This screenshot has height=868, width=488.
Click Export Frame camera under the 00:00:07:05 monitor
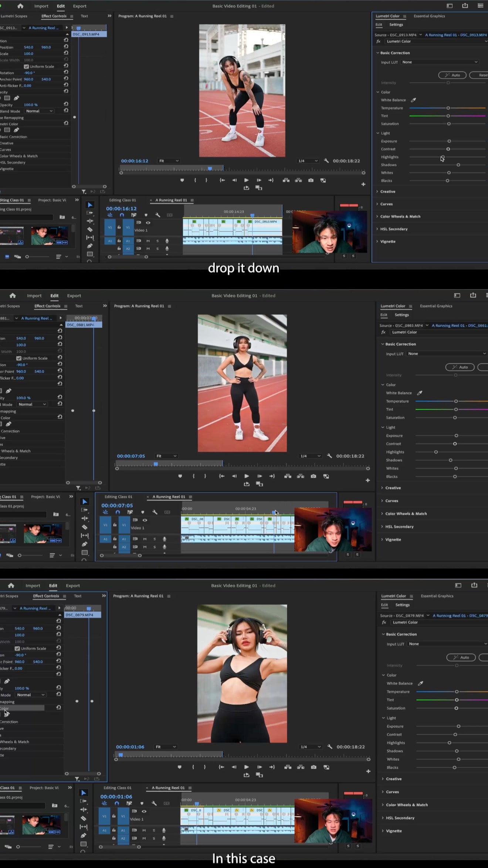point(314,476)
